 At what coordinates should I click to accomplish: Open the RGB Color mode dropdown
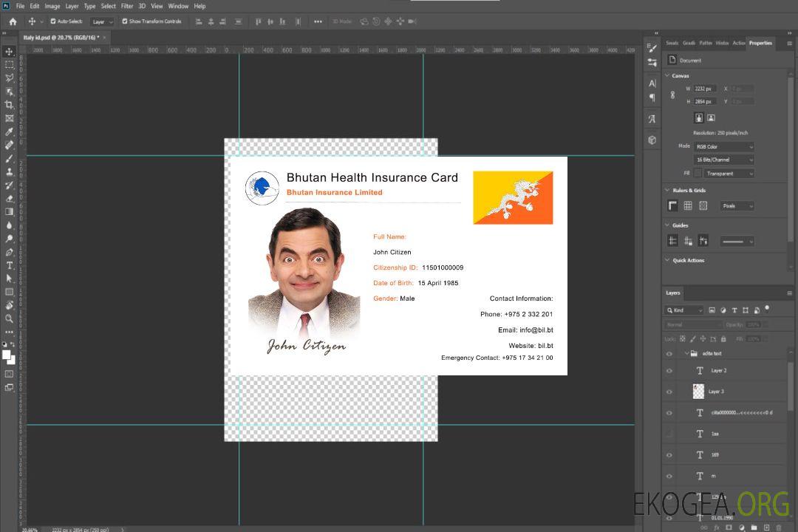point(723,146)
